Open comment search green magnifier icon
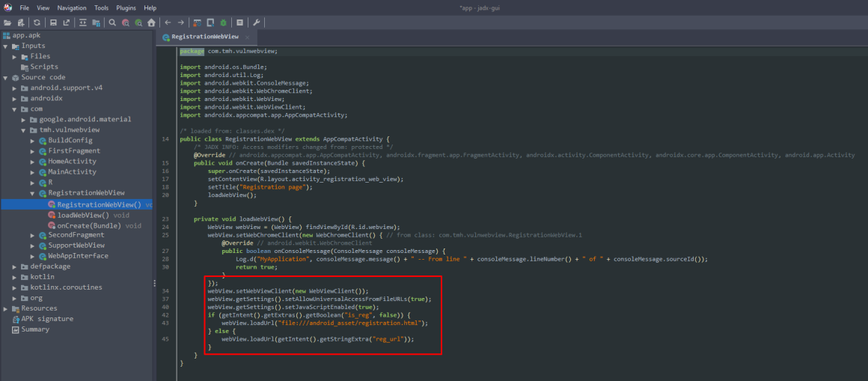The image size is (868, 381). point(138,22)
